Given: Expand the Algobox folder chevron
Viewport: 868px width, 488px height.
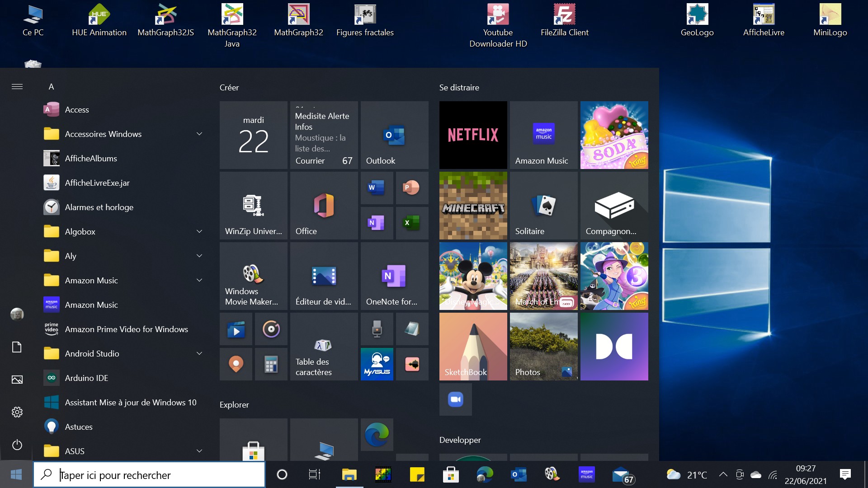Looking at the screenshot, I should click(199, 232).
